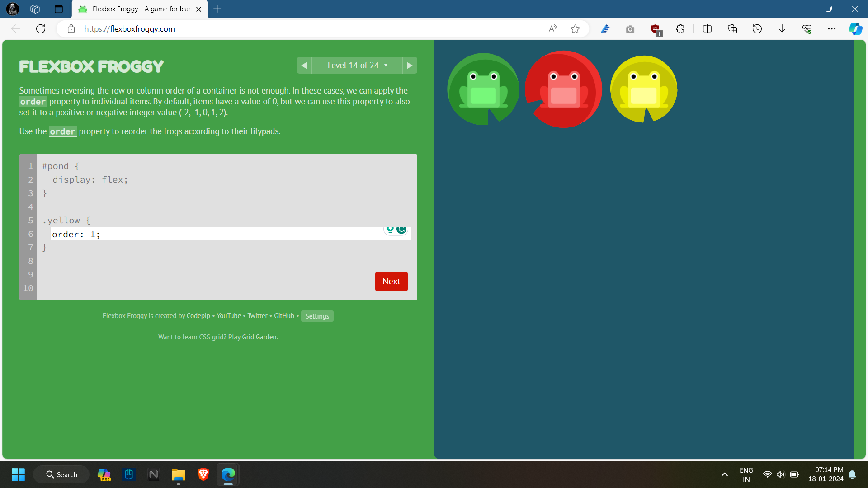Toggle split screen view in browser

click(707, 29)
